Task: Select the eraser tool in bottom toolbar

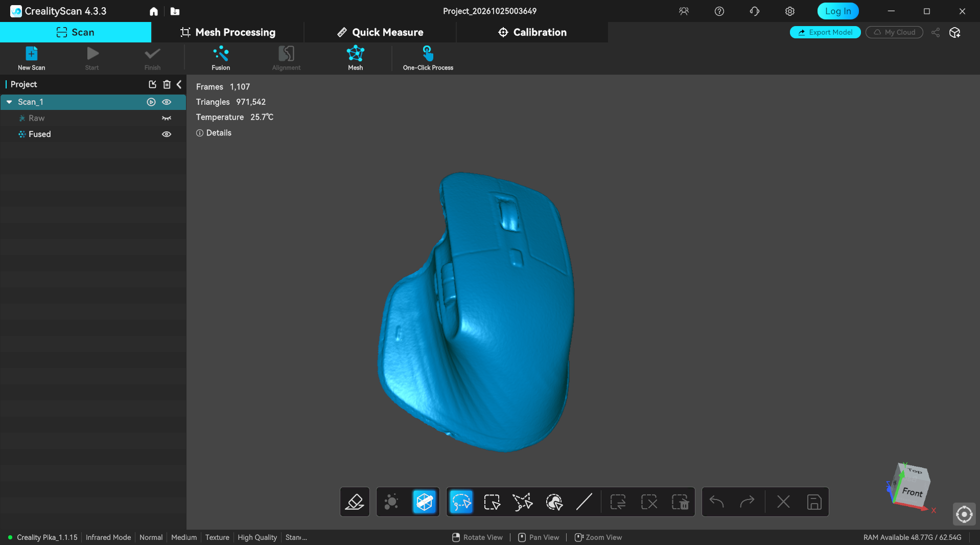Action: click(355, 502)
